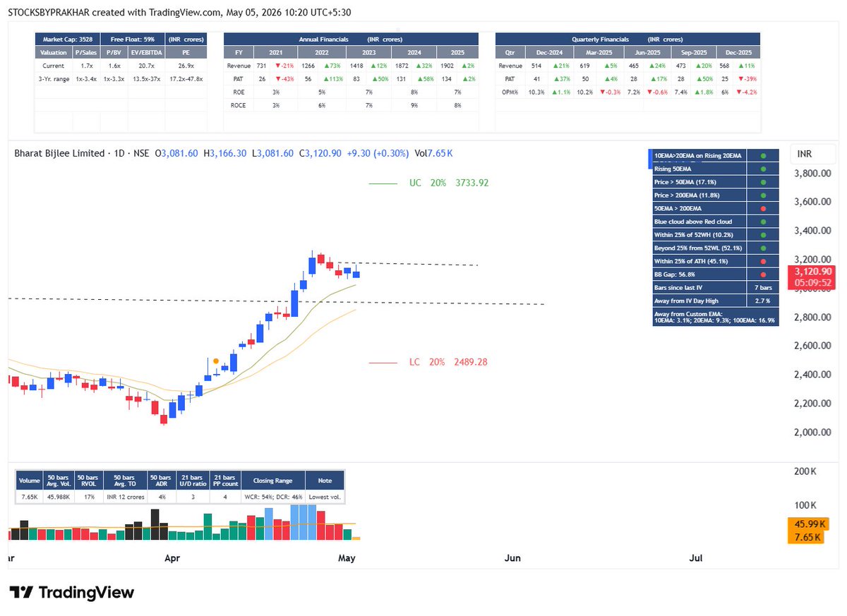Click the 'Away from Custom EMA' row

click(x=714, y=317)
